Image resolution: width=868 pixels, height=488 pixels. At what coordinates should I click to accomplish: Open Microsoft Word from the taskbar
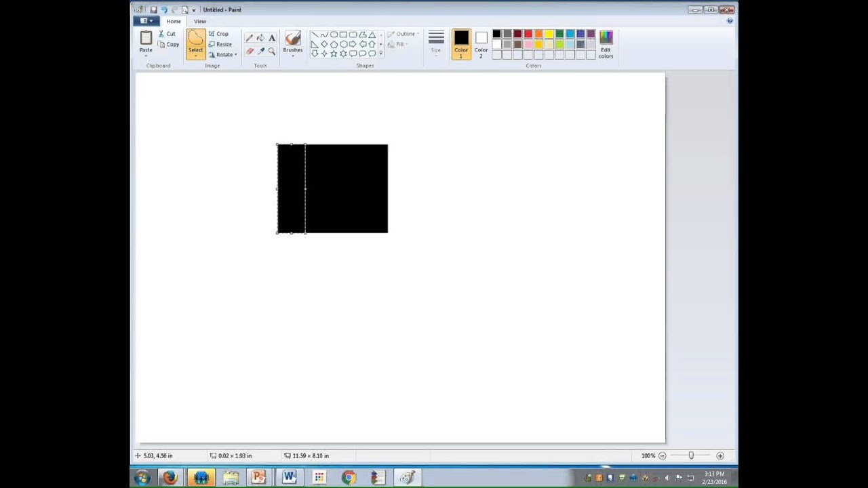pos(289,478)
